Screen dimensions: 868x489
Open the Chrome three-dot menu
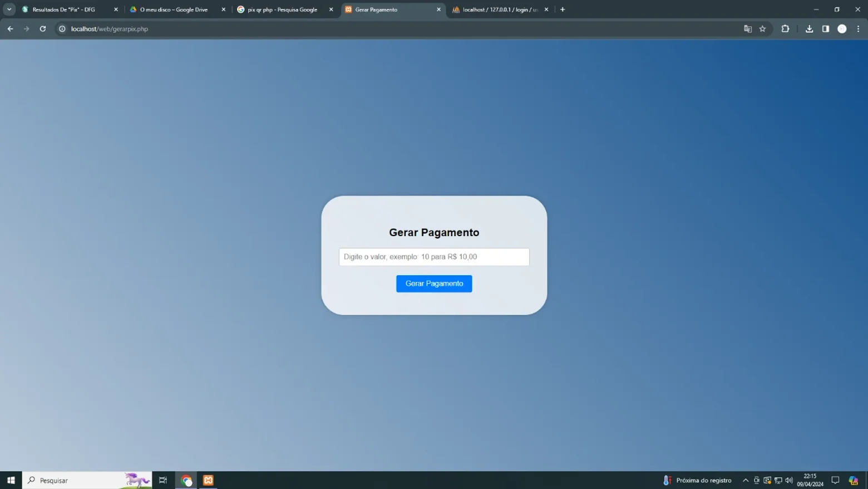[x=859, y=29]
